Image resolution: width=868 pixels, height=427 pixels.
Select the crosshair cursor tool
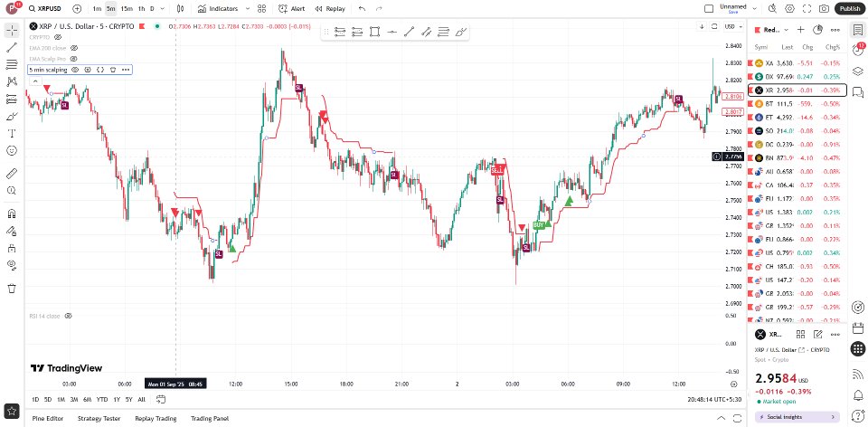12,31
